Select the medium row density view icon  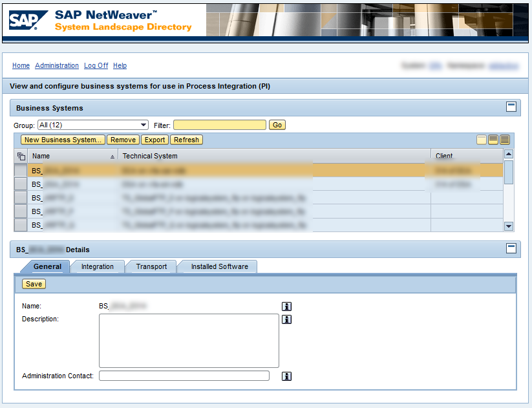tap(493, 140)
